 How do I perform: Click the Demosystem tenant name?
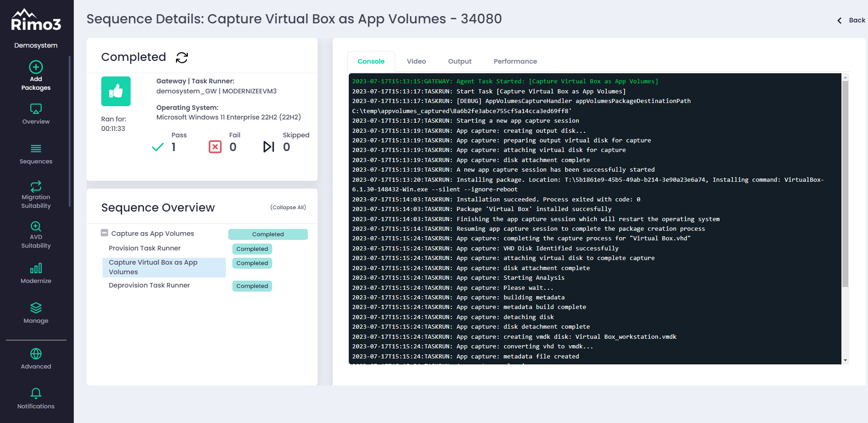[x=36, y=45]
